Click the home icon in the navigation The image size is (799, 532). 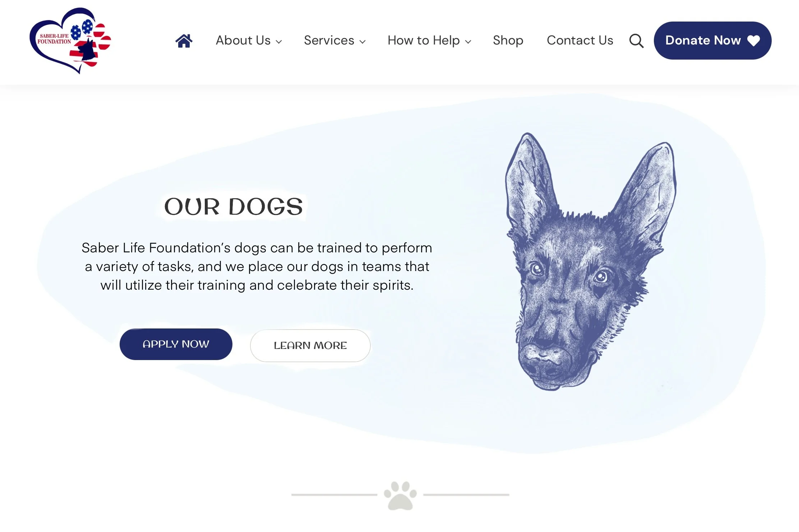tap(184, 41)
